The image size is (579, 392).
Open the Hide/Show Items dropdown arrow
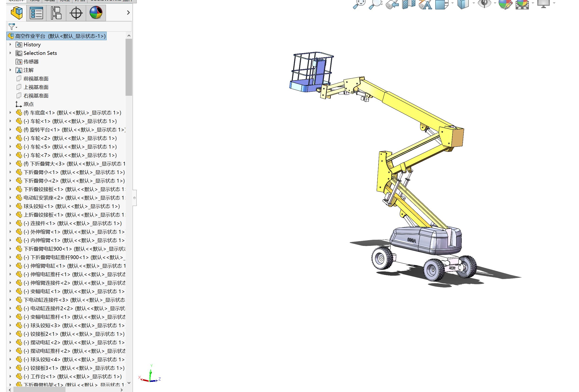click(495, 3)
